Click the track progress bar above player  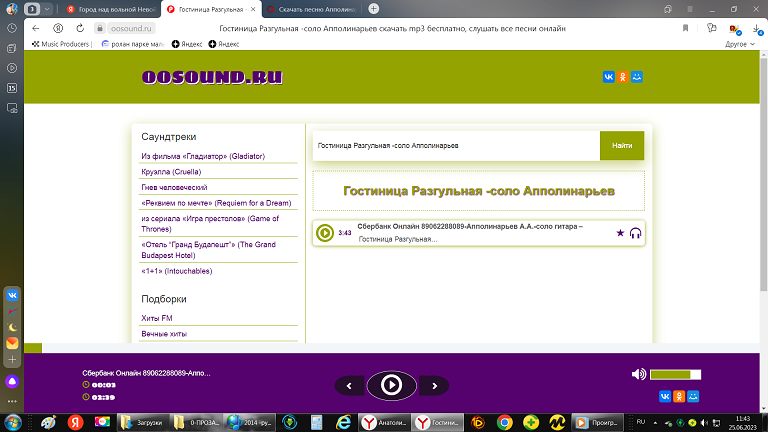(392, 348)
